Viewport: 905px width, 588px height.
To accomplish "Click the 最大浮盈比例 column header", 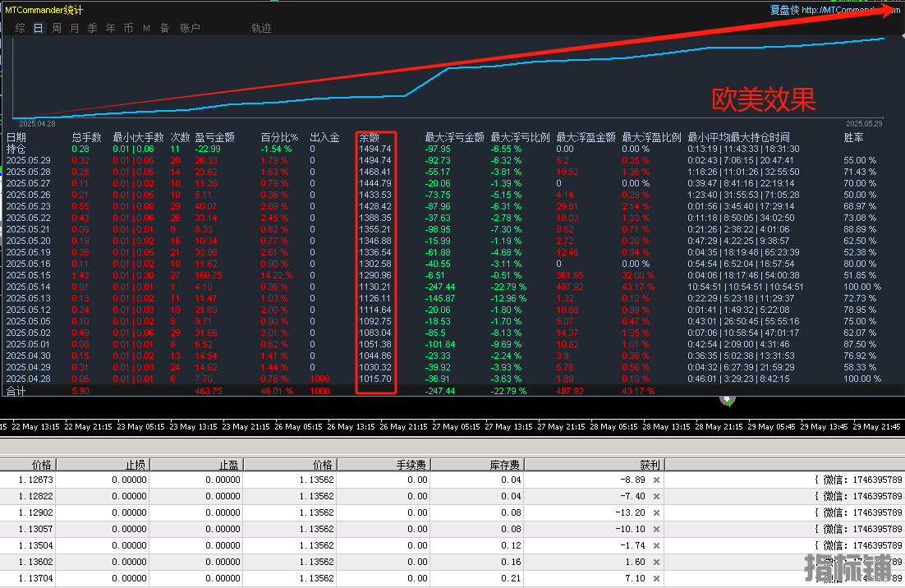I will [x=651, y=137].
